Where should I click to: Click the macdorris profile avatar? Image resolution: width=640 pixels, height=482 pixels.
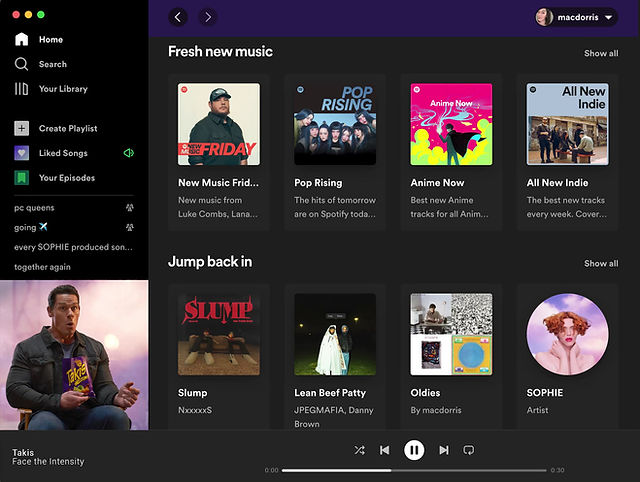pos(544,17)
